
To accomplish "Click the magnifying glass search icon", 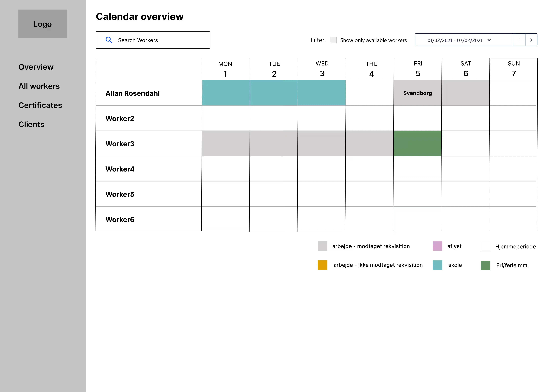I will coord(109,40).
